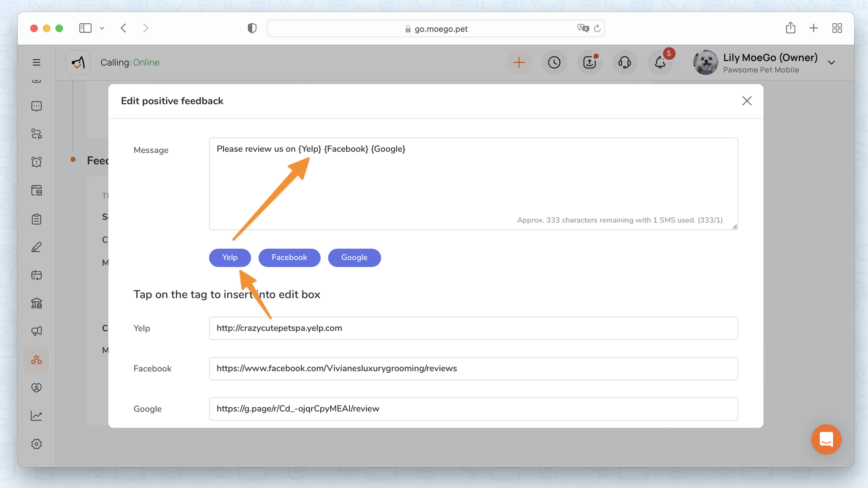Screen dimensions: 868x488
Task: Open the clipboard forms sidebar icon
Action: pos(36,219)
